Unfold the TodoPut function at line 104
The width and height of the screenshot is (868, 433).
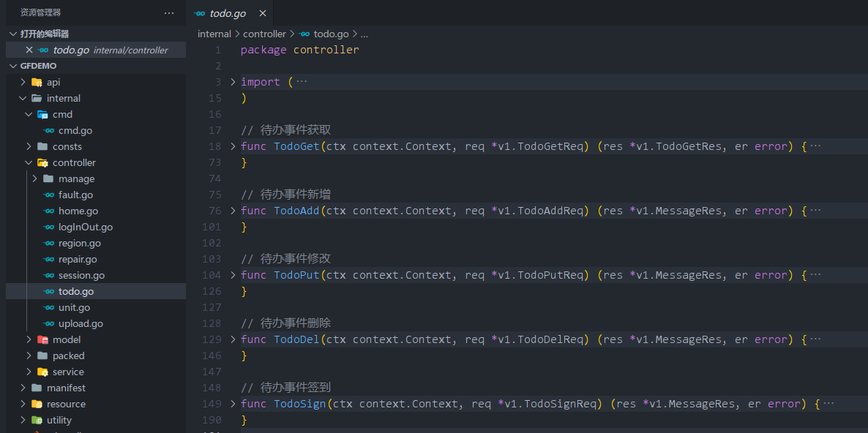point(233,275)
